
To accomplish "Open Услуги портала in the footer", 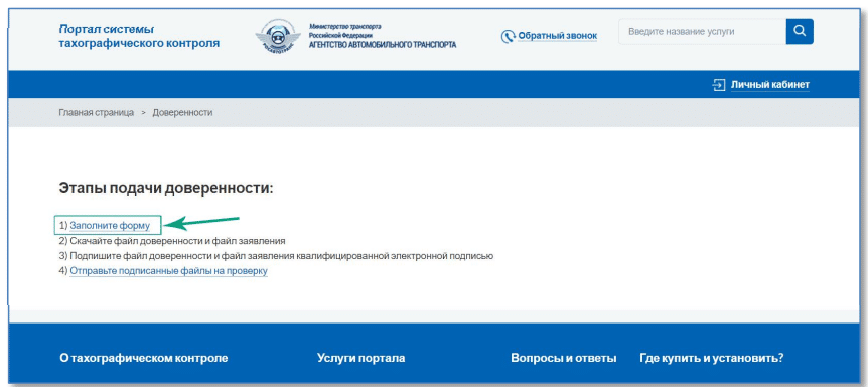I will pyautogui.click(x=360, y=358).
